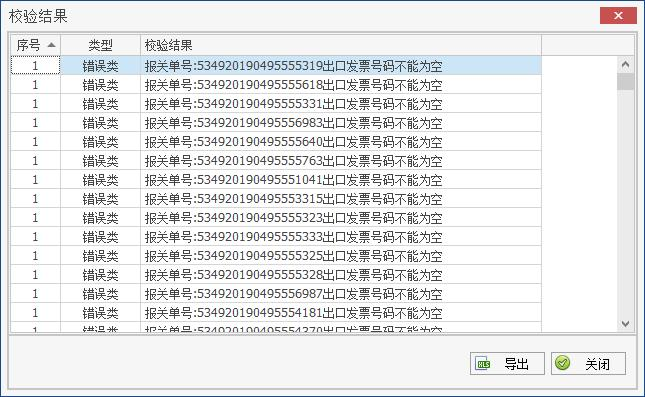
Task: Sort by the 序号 column header
Action: (35, 45)
